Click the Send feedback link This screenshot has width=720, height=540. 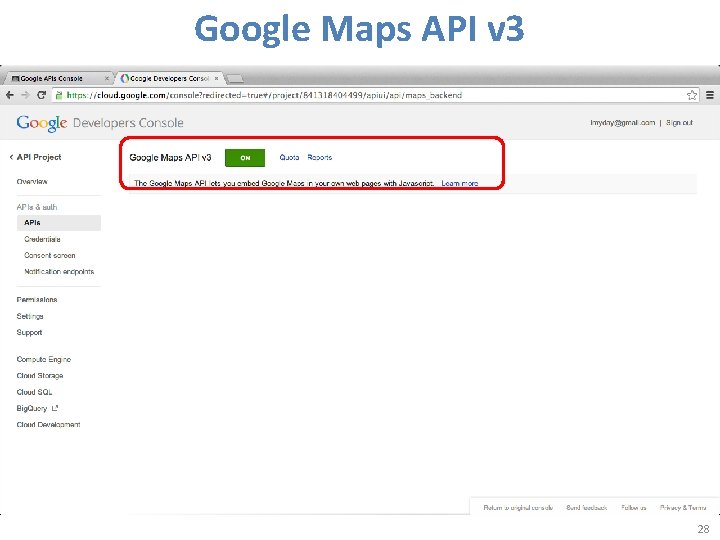pyautogui.click(x=587, y=507)
